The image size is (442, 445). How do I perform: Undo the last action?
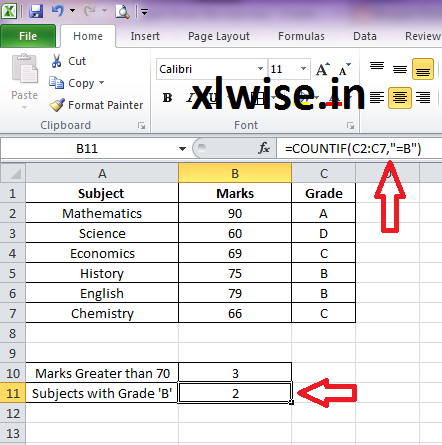coord(57,12)
